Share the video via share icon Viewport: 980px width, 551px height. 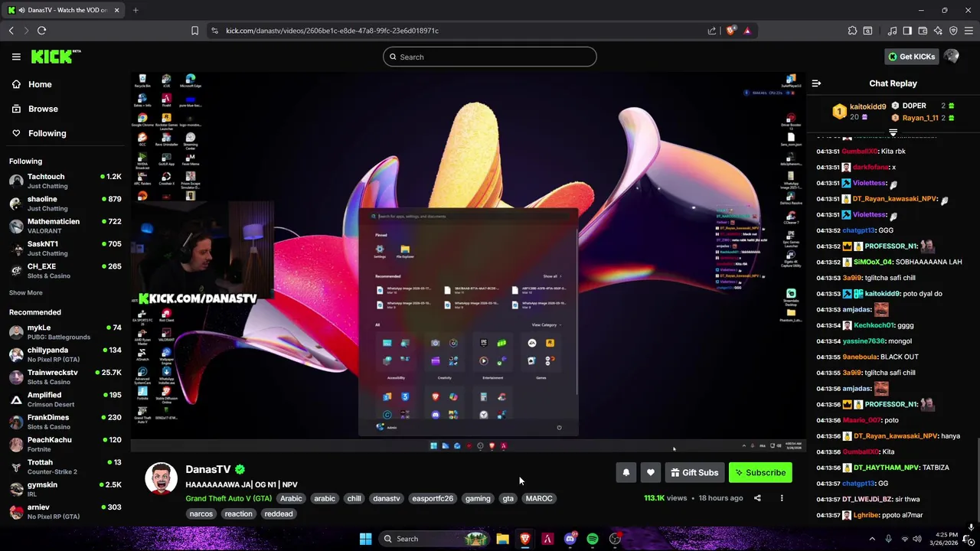pos(757,498)
